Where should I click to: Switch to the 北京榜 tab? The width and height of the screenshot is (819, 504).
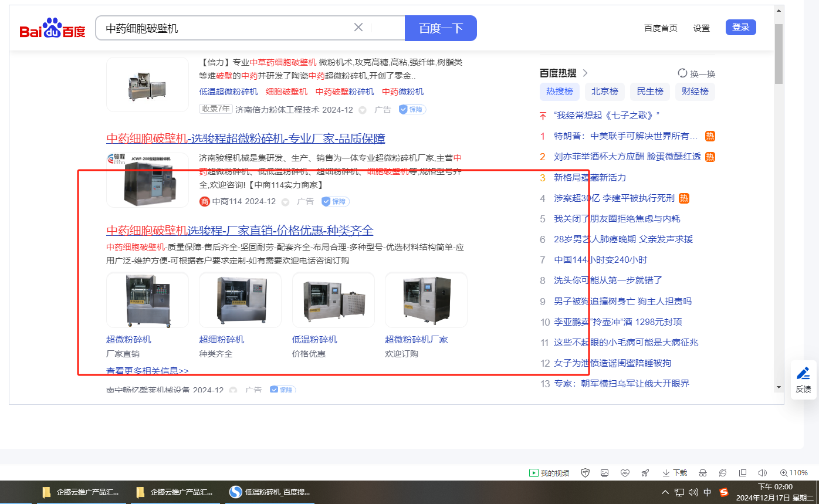click(604, 92)
